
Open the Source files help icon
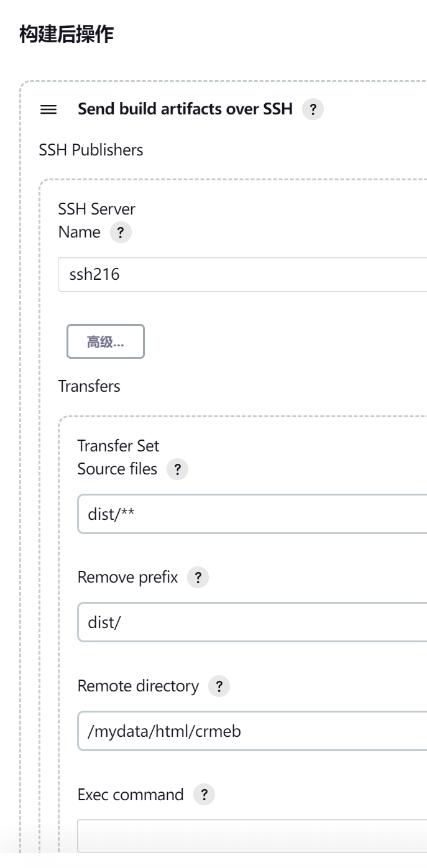177,469
